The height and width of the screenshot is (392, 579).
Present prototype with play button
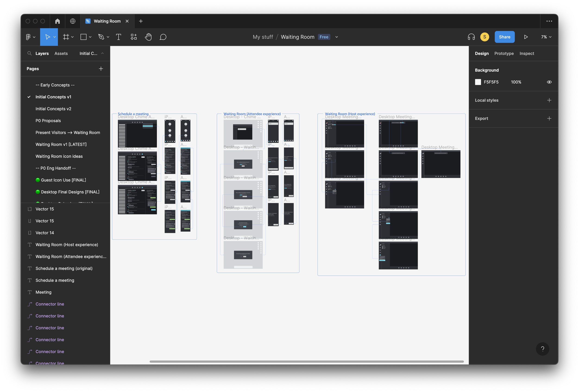[x=526, y=37]
